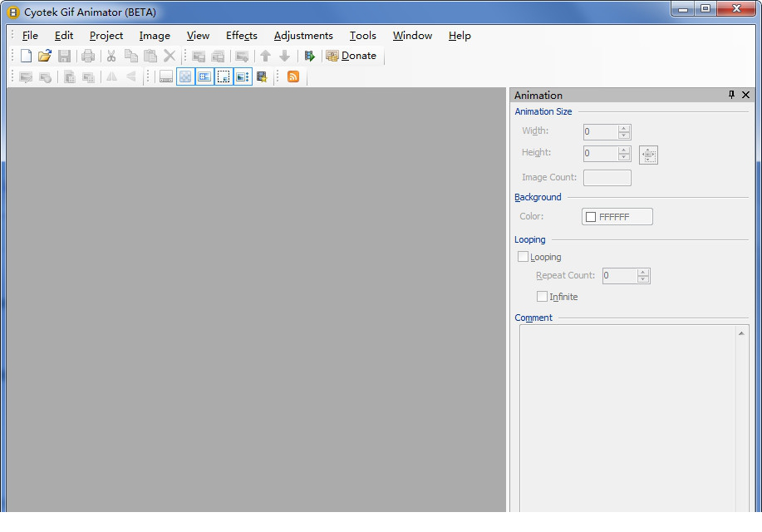Click the orange RSS feed icon
This screenshot has width=762, height=532.
coord(293,76)
